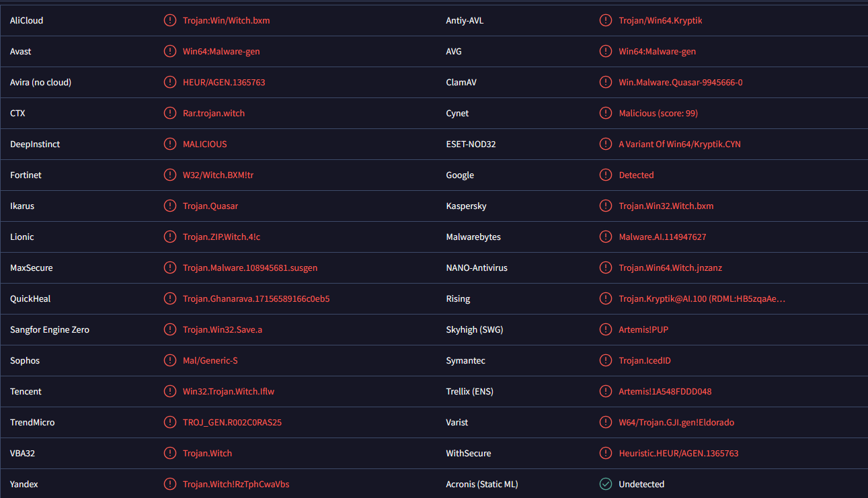Viewport: 868px width, 498px height.
Task: Select the AliCloud vendor name
Action: click(27, 20)
